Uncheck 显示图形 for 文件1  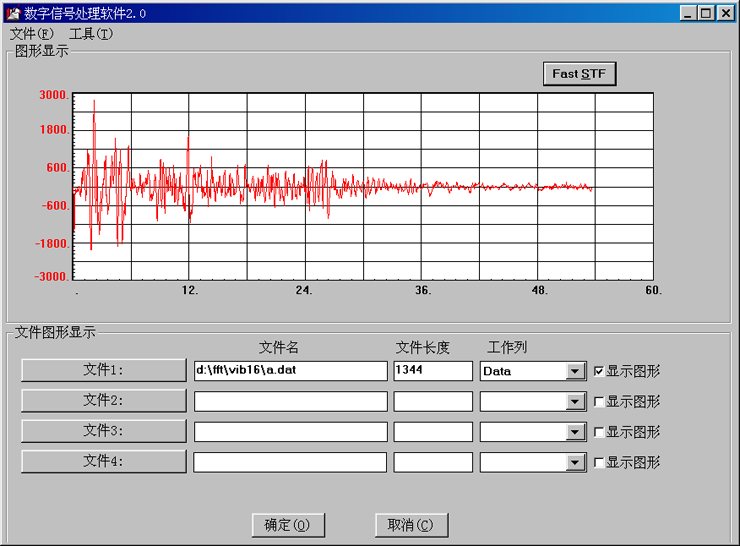599,371
